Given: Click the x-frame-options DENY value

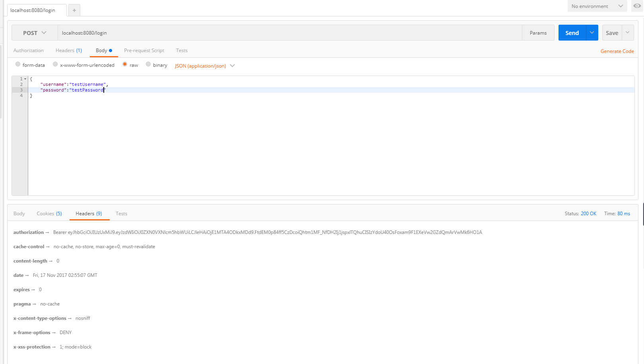Looking at the screenshot, I should (66, 333).
